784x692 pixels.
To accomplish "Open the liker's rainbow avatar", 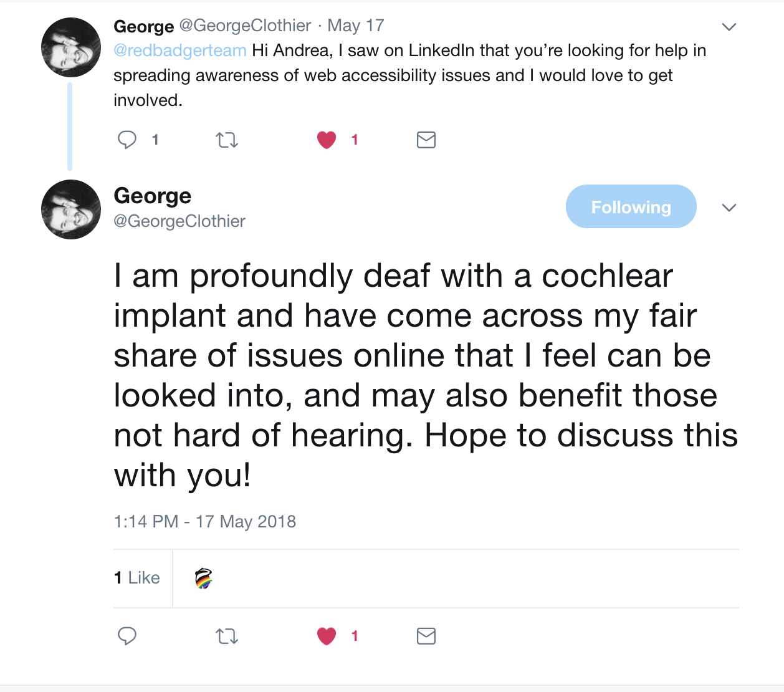I will [204, 579].
